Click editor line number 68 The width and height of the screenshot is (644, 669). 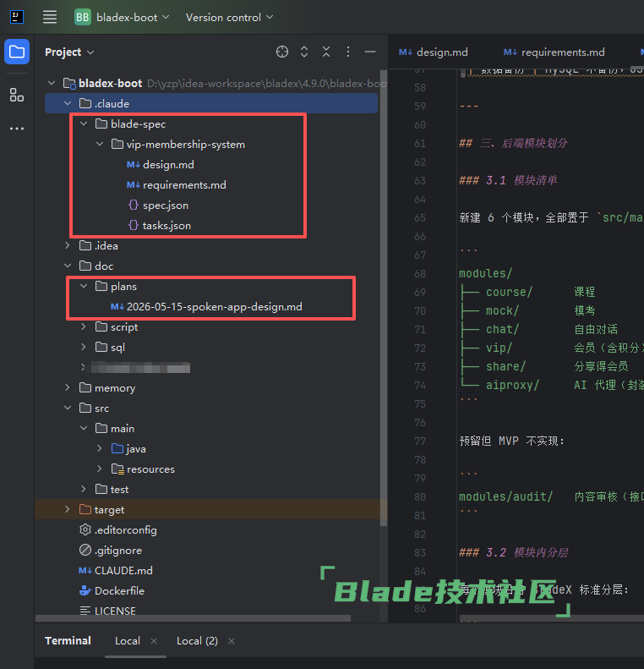click(420, 273)
